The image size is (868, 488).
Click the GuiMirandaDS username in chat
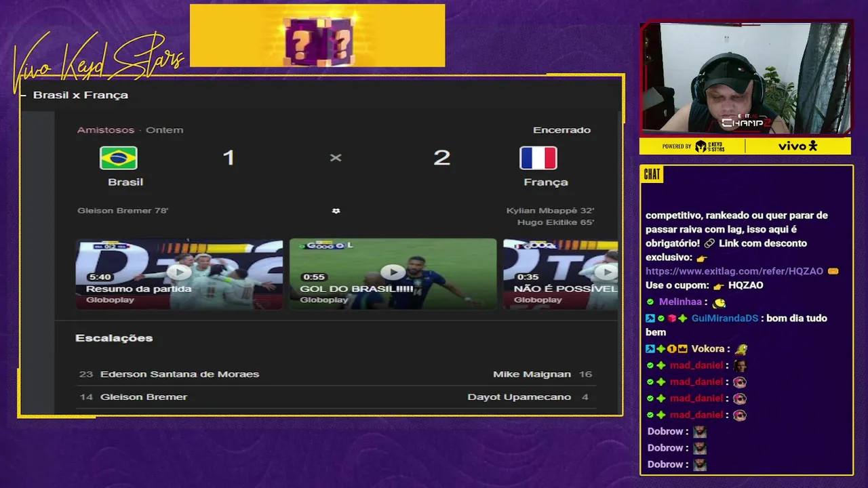(724, 319)
